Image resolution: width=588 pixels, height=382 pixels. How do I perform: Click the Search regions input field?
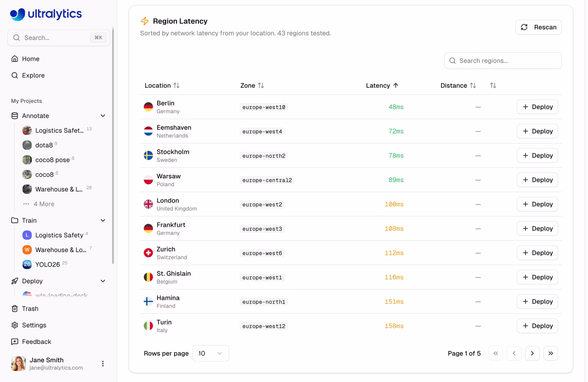point(503,60)
